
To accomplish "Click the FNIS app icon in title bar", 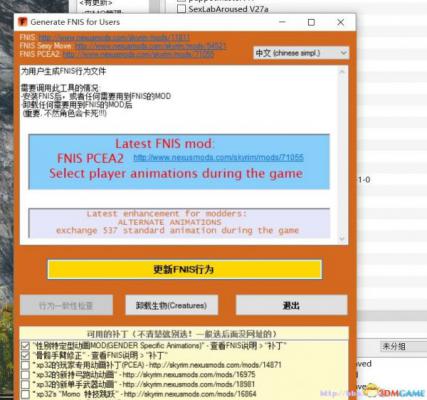I will tap(23, 22).
